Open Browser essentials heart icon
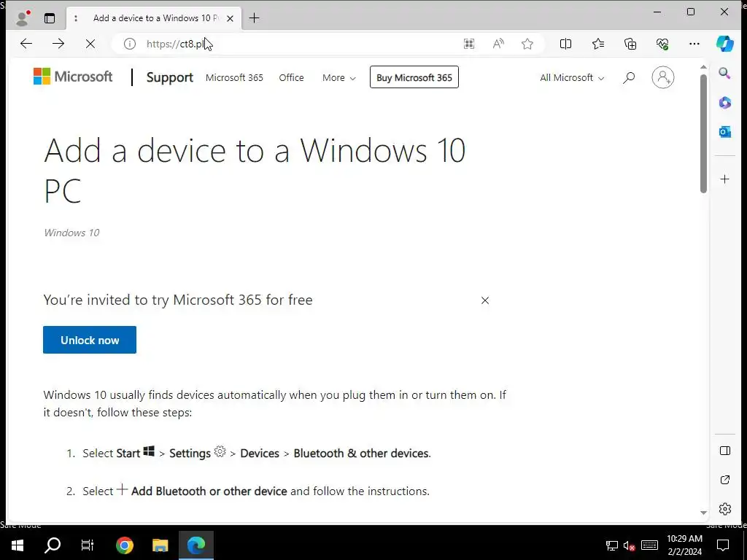 [x=662, y=44]
